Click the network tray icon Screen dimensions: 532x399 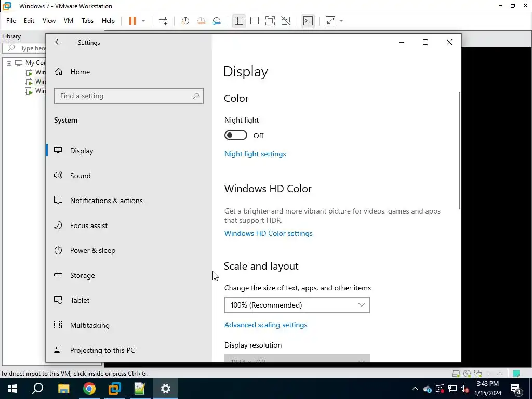pyautogui.click(x=453, y=389)
